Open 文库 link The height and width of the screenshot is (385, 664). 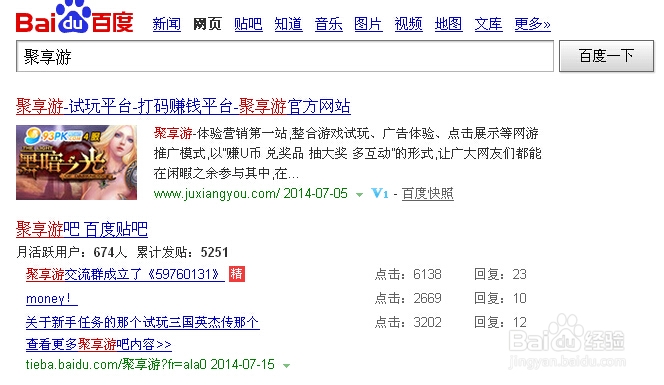(488, 24)
